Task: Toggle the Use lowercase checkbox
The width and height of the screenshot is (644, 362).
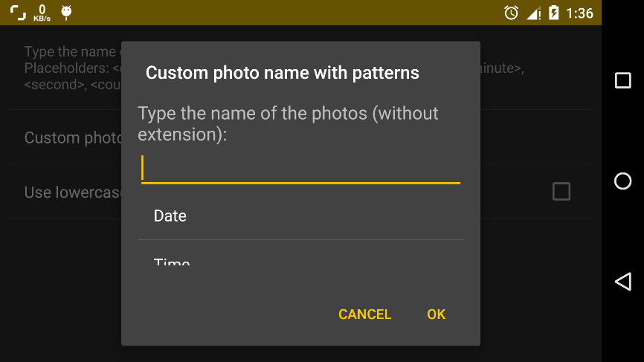Action: [561, 192]
